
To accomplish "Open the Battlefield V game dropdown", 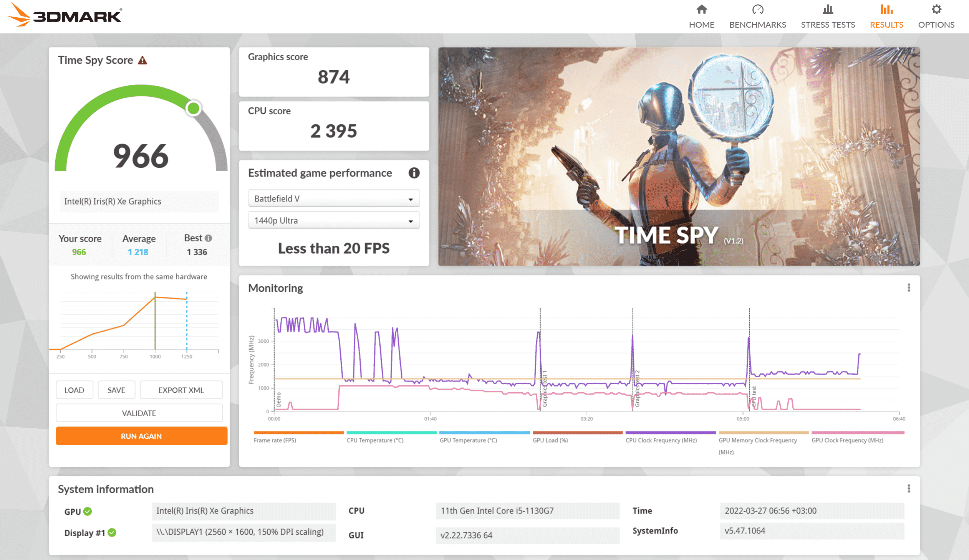I will click(x=333, y=199).
